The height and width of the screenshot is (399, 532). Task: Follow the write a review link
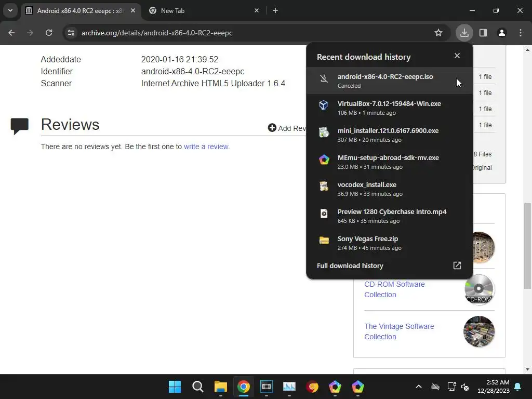206,147
